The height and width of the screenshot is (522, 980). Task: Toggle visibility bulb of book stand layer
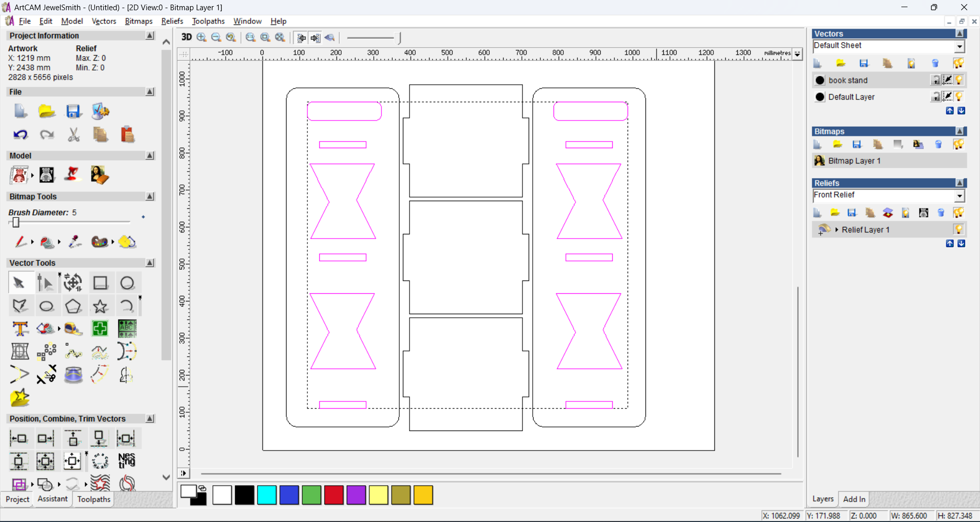pyautogui.click(x=960, y=80)
